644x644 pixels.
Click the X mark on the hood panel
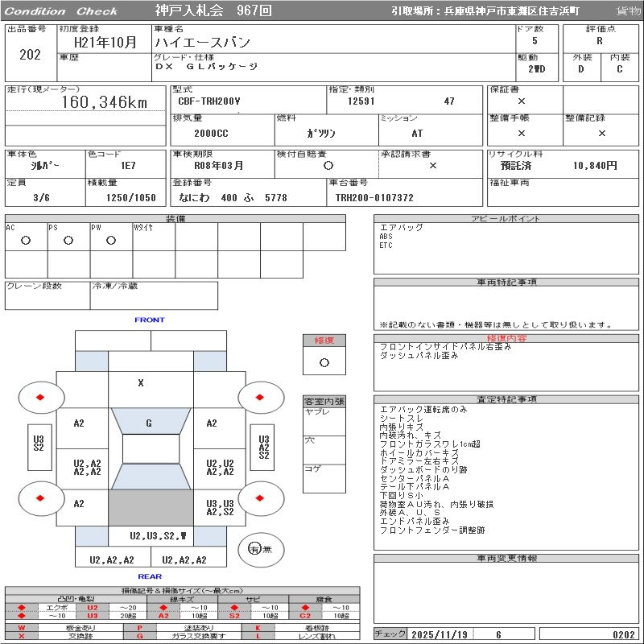[x=141, y=383]
